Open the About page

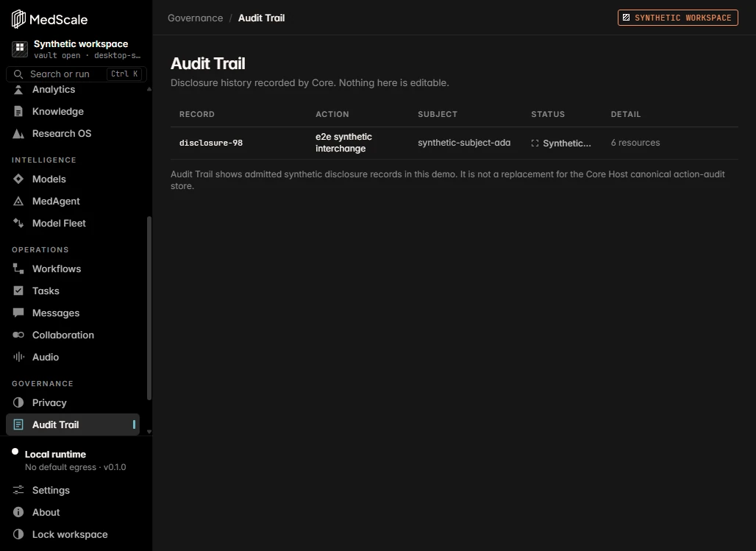(x=76, y=513)
